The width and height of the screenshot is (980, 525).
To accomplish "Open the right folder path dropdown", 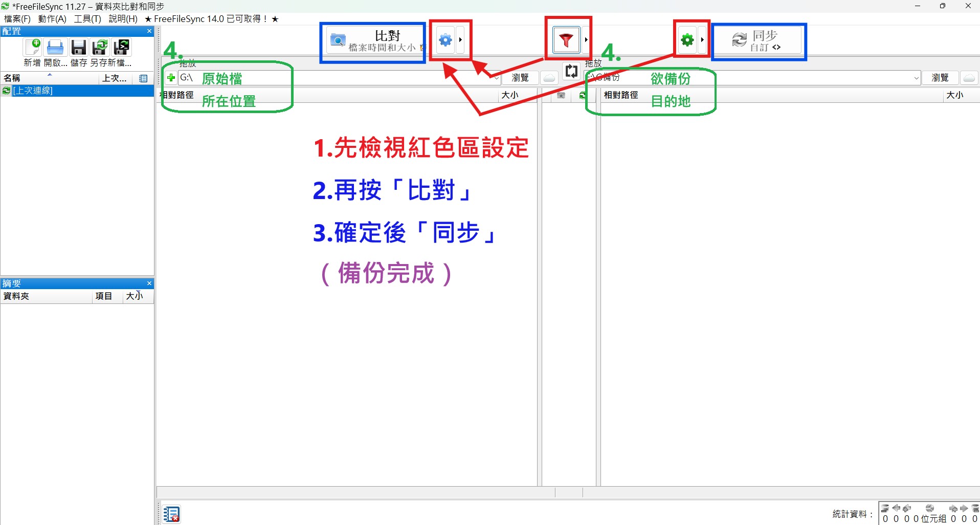I will coord(916,78).
